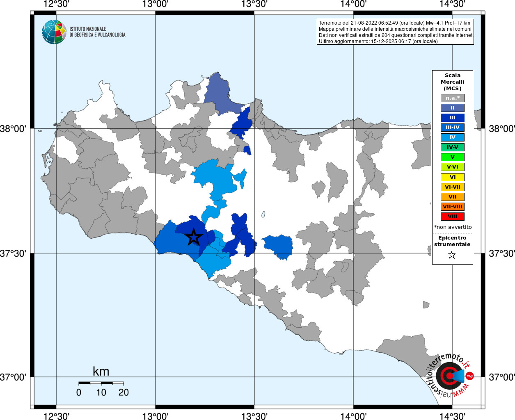
Task: Click the haisentitoilterremoto.it circular logo
Action: tap(450, 375)
